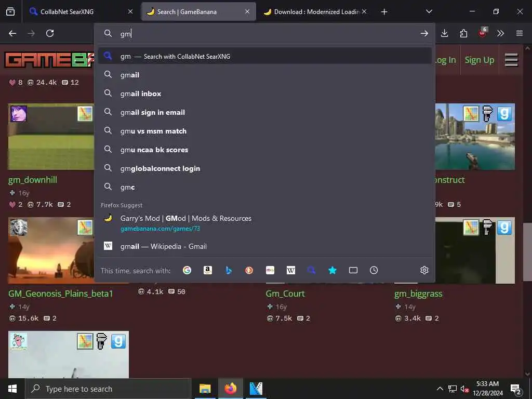Reload the current page
The width and height of the screenshot is (532, 399).
[50, 33]
